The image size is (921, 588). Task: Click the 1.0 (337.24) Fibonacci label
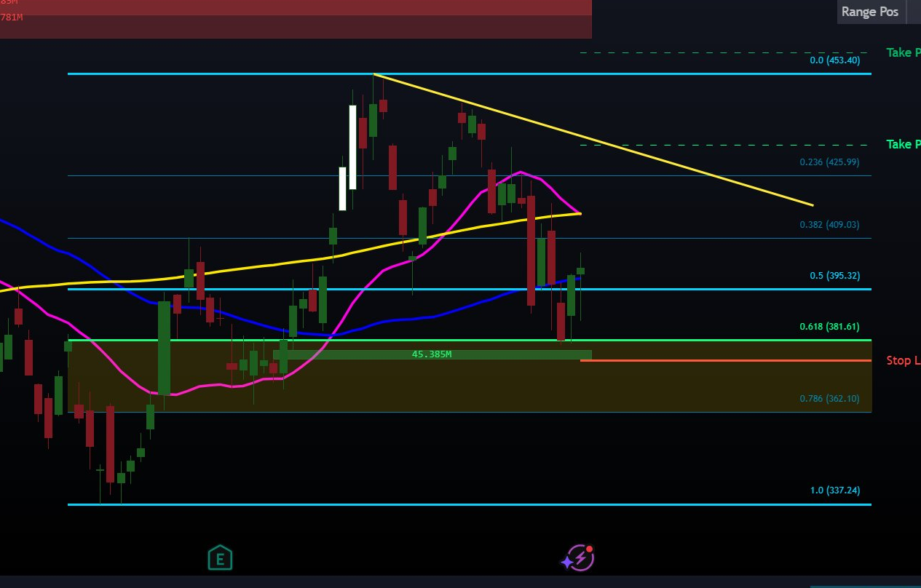point(835,490)
